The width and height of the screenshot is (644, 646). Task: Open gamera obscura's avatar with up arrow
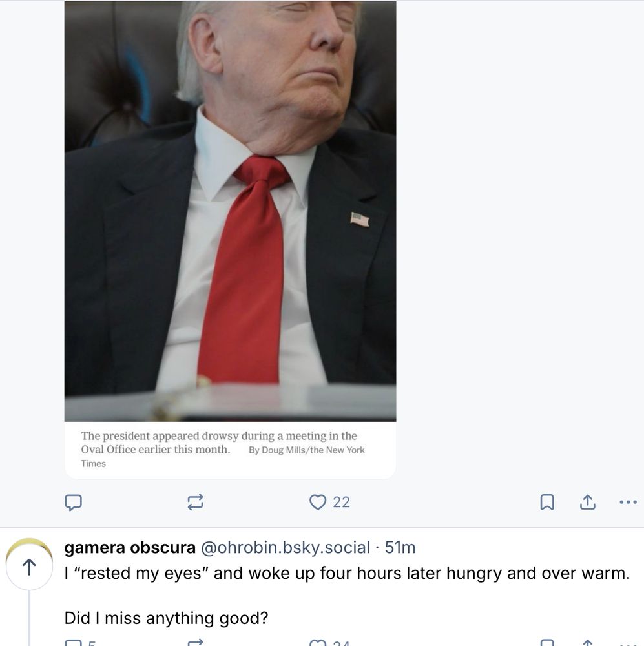tap(29, 565)
